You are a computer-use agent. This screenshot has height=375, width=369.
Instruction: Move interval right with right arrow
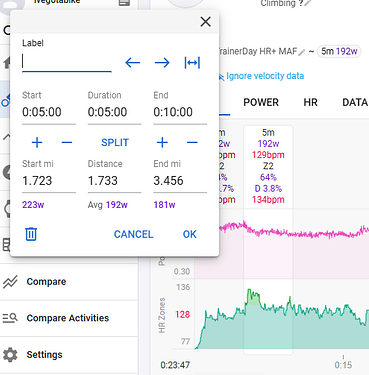click(162, 63)
